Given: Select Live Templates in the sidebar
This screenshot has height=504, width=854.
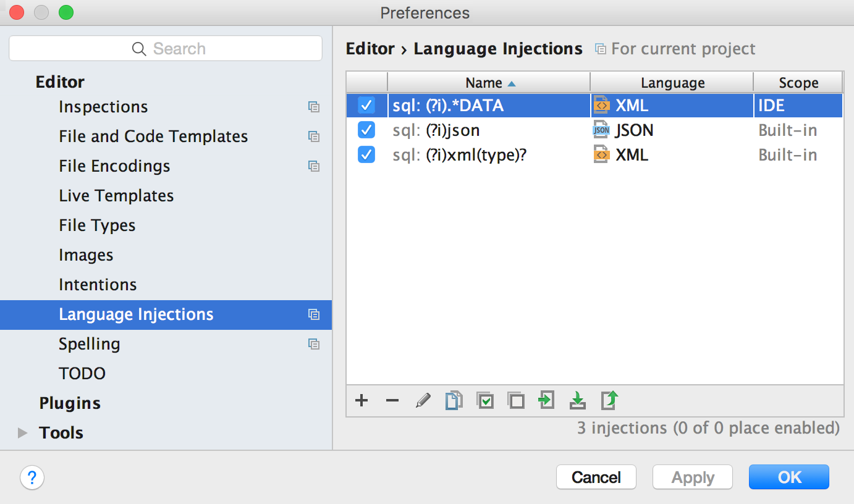Looking at the screenshot, I should click(116, 196).
